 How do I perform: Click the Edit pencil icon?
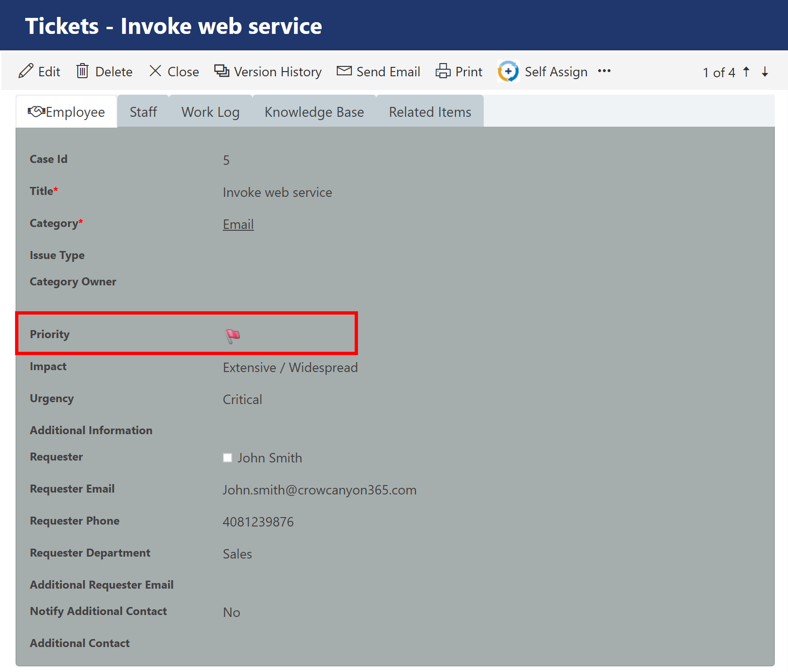[26, 71]
